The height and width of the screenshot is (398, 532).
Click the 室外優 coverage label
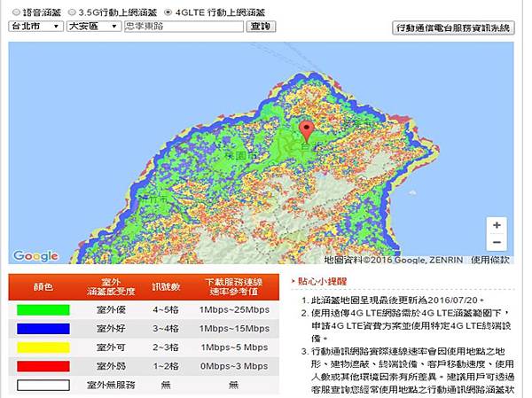point(111,309)
